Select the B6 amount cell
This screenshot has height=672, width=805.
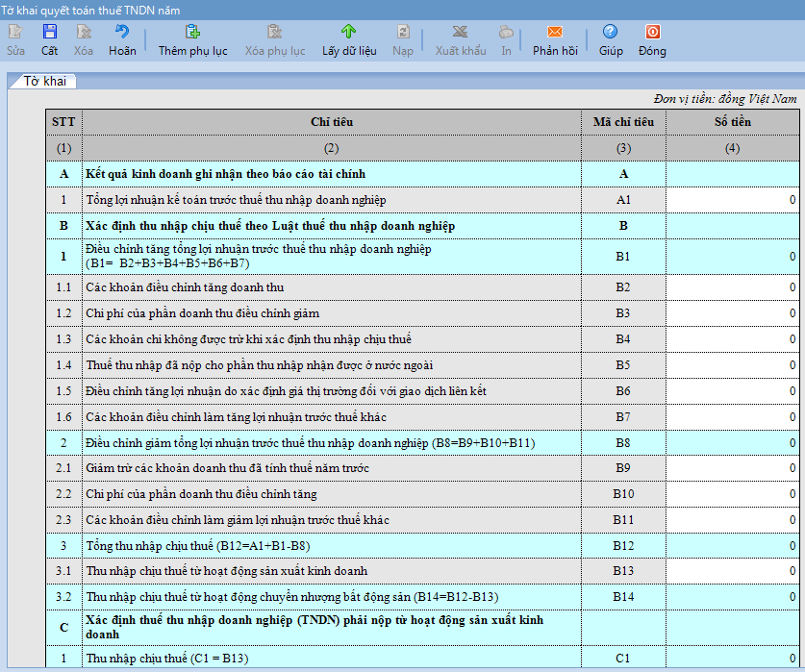point(733,391)
